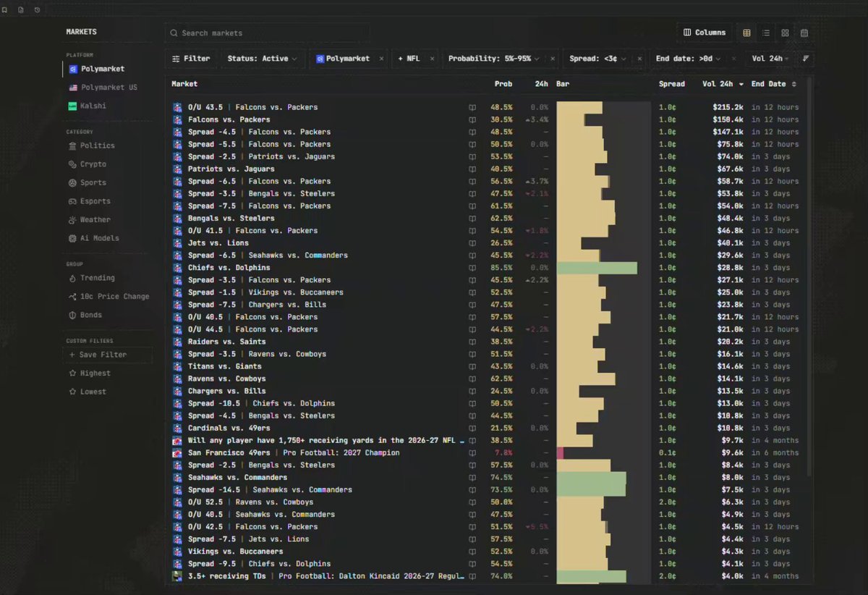Screen dimensions: 868x595
Task: Remove the NFL filter chip
Action: coord(432,59)
